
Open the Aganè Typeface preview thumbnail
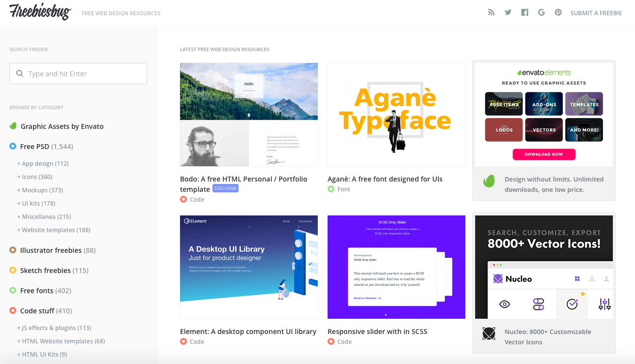click(x=396, y=115)
